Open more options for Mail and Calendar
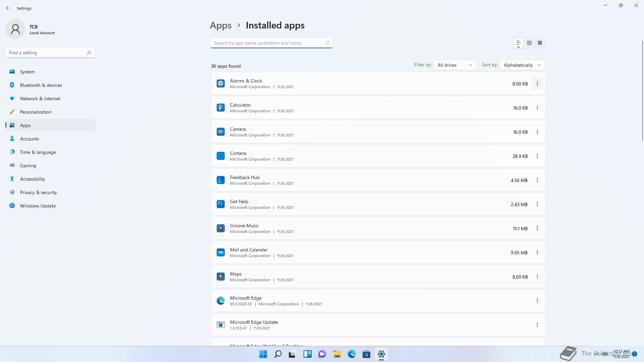Viewport: 644px width, 362px height. 537,252
